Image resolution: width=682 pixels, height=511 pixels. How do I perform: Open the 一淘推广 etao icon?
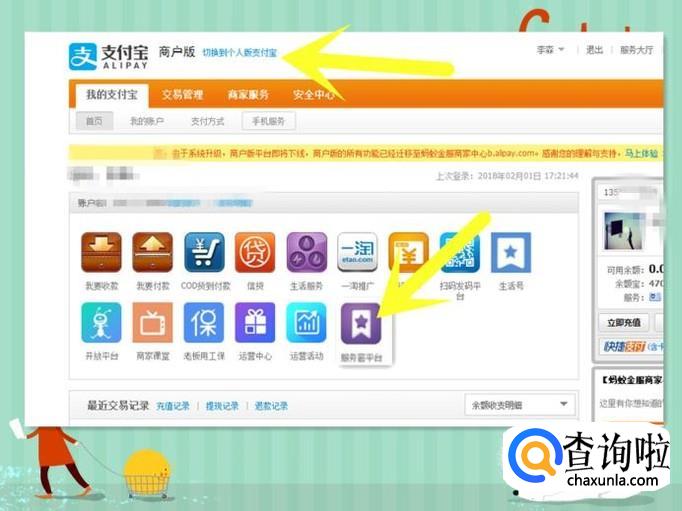tap(358, 252)
